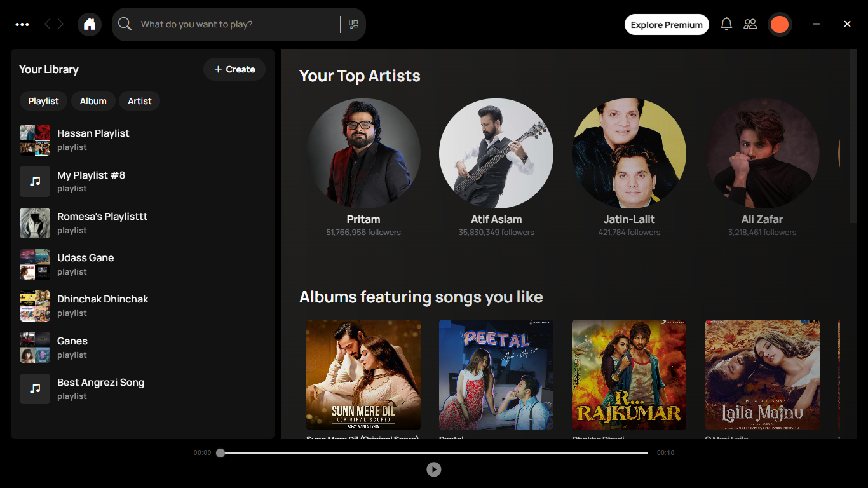Open the orange profile avatar
Viewport: 868px width, 488px height.
[x=779, y=25]
